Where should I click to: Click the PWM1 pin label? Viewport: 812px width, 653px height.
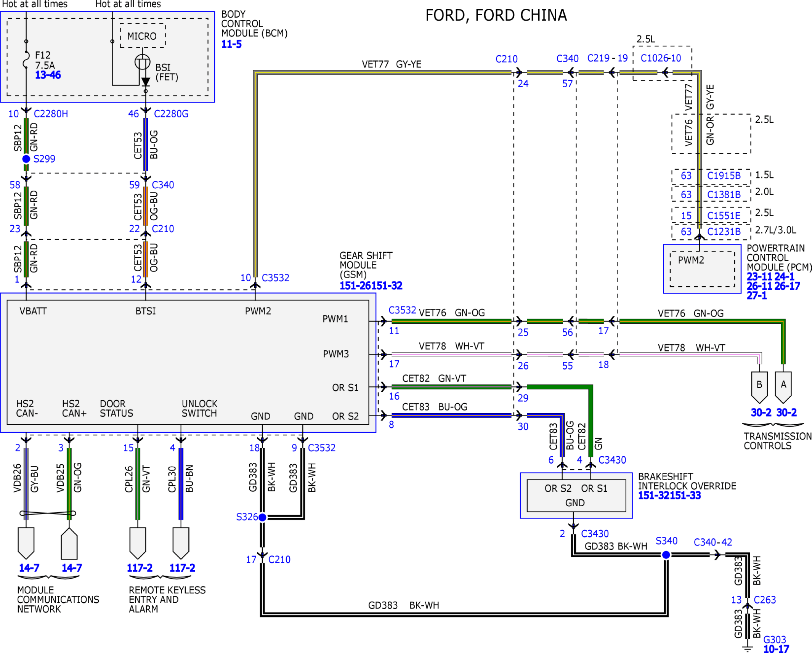pyautogui.click(x=335, y=319)
